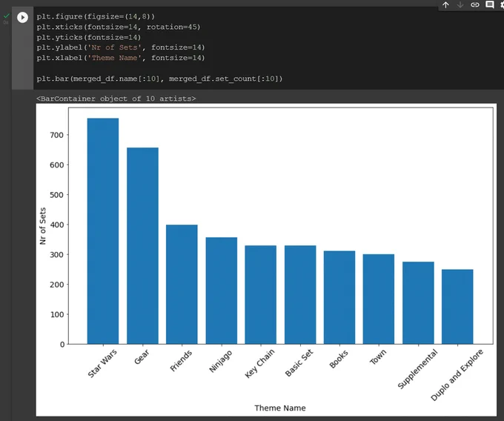Click the Star Wars bar in chart
This screenshot has width=504, height=421.
tap(103, 231)
